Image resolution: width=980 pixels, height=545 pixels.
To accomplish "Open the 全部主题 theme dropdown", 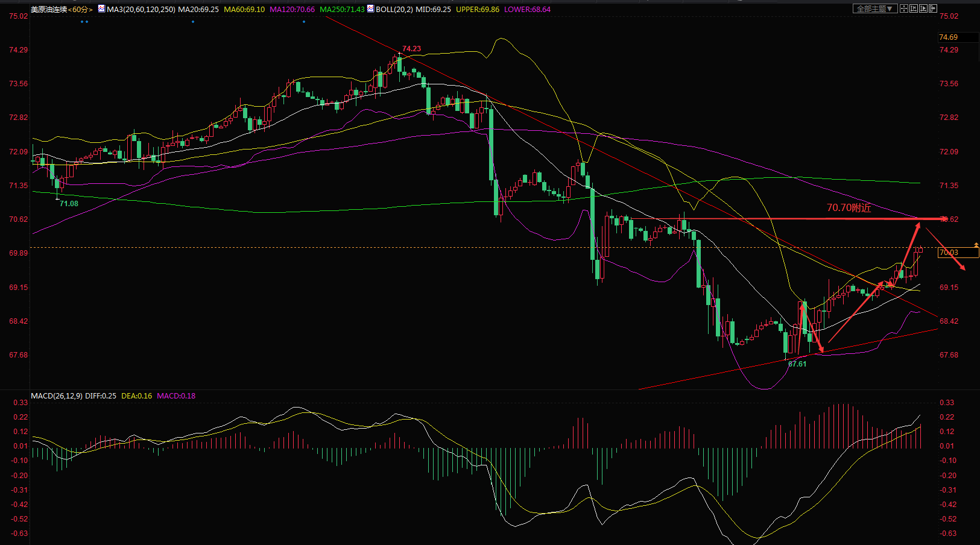I will (x=874, y=8).
